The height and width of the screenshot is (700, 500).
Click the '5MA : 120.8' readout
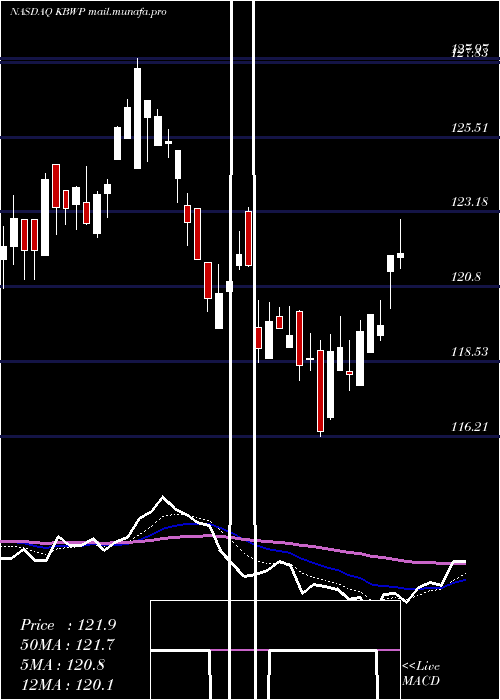coord(62,664)
